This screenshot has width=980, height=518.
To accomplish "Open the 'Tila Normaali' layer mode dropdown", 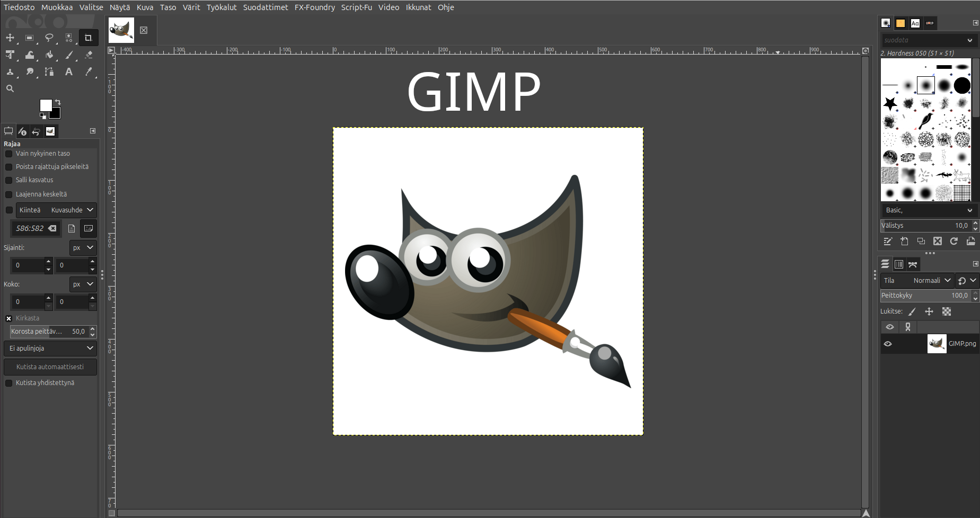I will (917, 281).
